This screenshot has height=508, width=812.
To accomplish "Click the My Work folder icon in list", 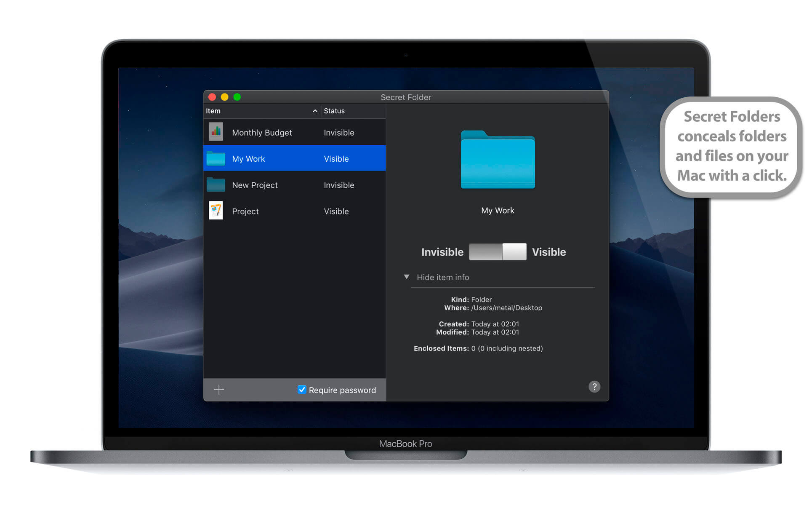I will click(216, 159).
